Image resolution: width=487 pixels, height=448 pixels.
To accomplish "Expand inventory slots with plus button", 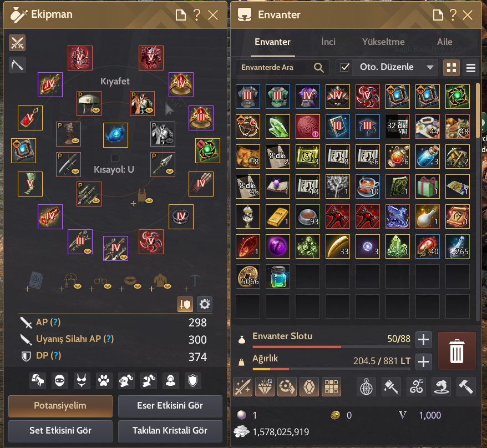I will 424,340.
